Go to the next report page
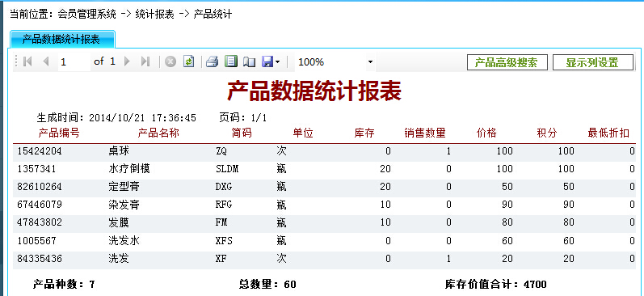The height and width of the screenshot is (296, 644). point(127,61)
